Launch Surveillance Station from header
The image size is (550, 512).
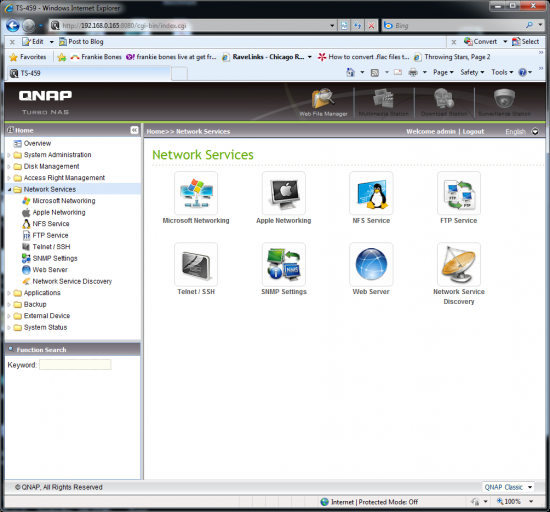tap(504, 102)
